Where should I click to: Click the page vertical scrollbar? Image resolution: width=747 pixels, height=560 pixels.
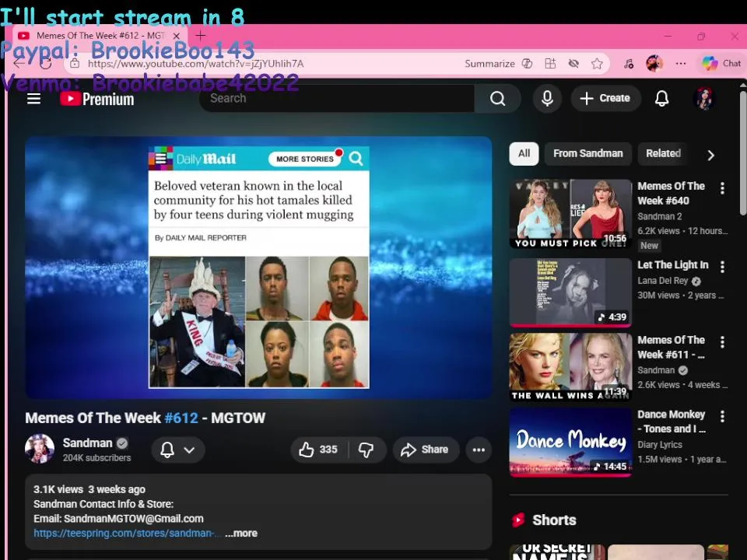(742, 153)
